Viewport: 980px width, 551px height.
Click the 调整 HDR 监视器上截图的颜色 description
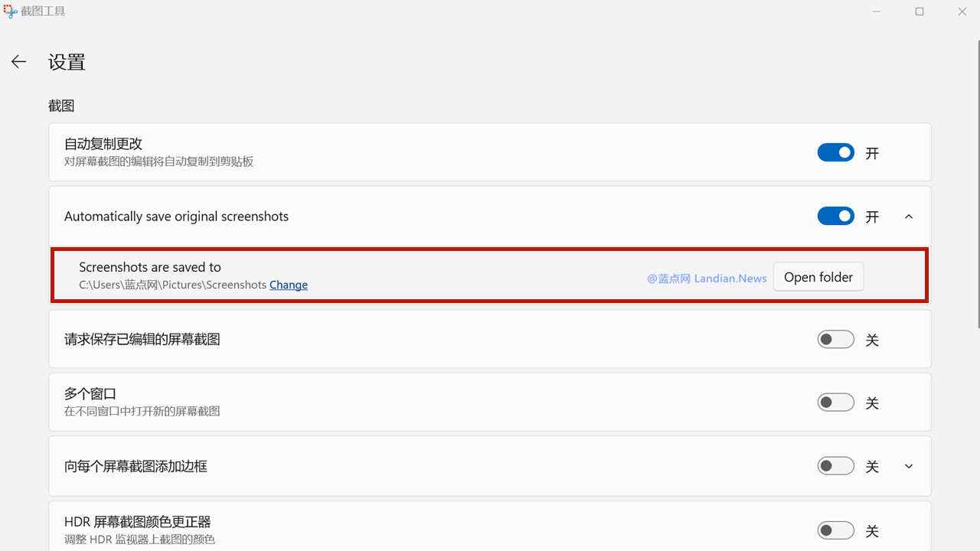tap(139, 540)
